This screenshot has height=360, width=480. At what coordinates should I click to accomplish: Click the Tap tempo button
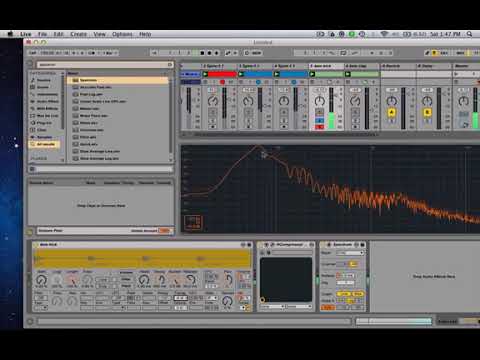(x=32, y=53)
